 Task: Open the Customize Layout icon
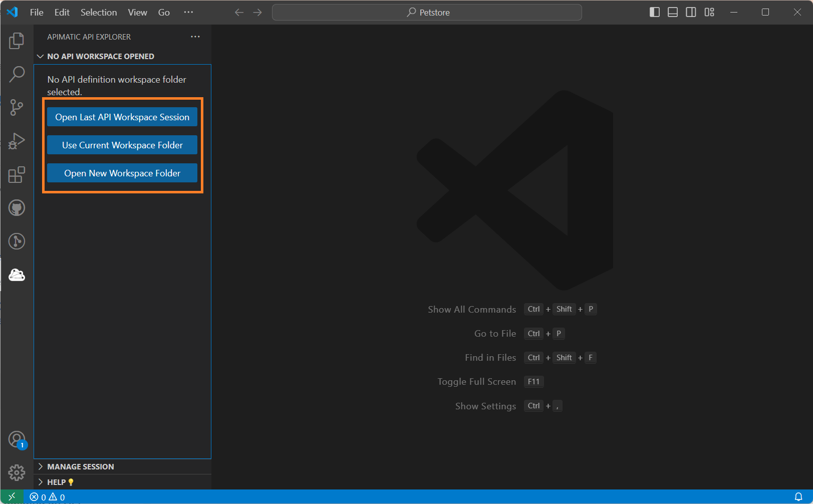point(709,12)
